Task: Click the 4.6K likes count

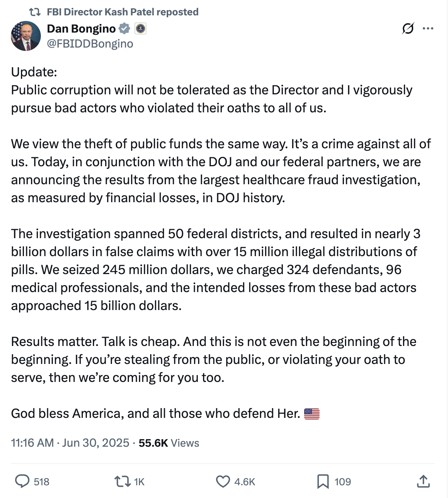Action: (245, 482)
